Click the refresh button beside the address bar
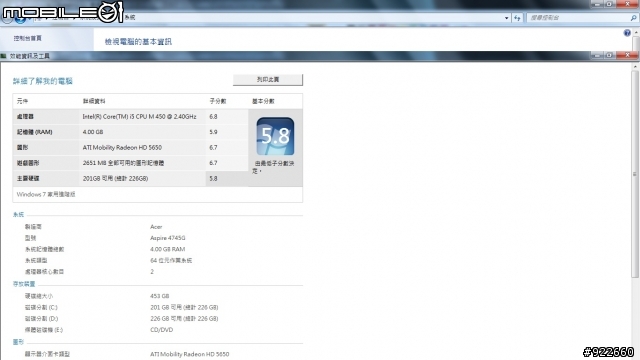Screen dimensions: 640x360 [x=517, y=18]
